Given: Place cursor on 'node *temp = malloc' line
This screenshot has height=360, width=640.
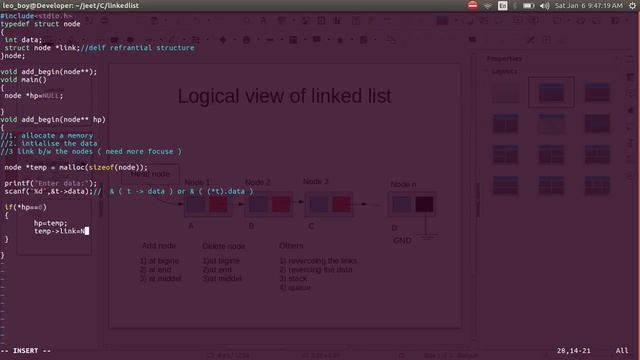Looking at the screenshot, I should (x=76, y=167).
